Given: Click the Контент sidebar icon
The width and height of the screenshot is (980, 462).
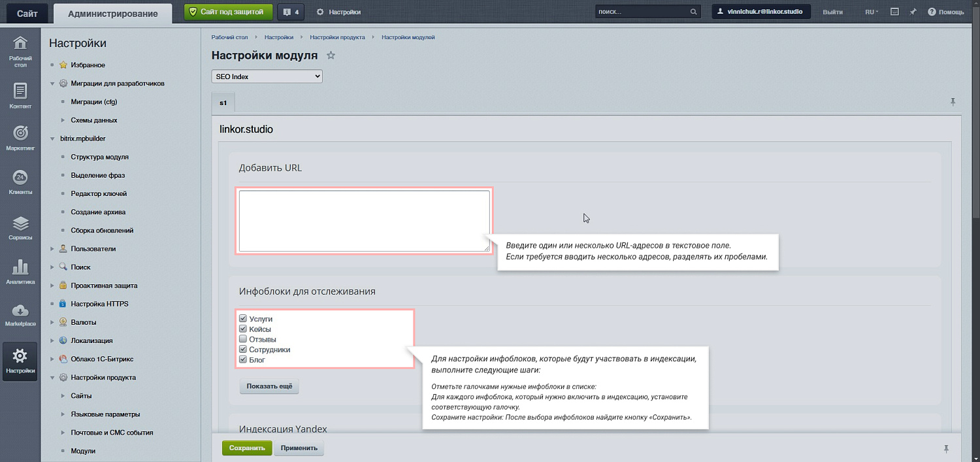Looking at the screenshot, I should [x=20, y=91].
